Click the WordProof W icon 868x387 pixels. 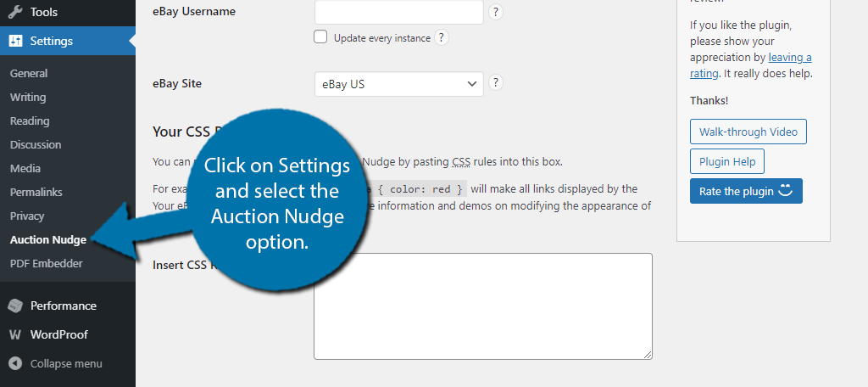15,335
